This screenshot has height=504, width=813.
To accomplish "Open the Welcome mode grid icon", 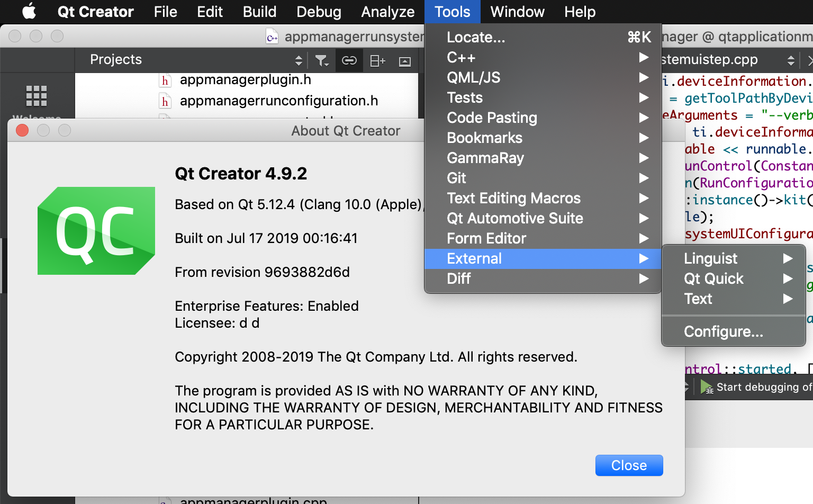I will click(37, 96).
